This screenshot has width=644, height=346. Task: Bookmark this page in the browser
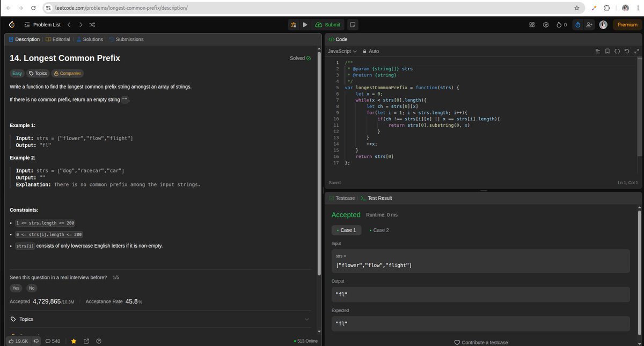pos(577,8)
